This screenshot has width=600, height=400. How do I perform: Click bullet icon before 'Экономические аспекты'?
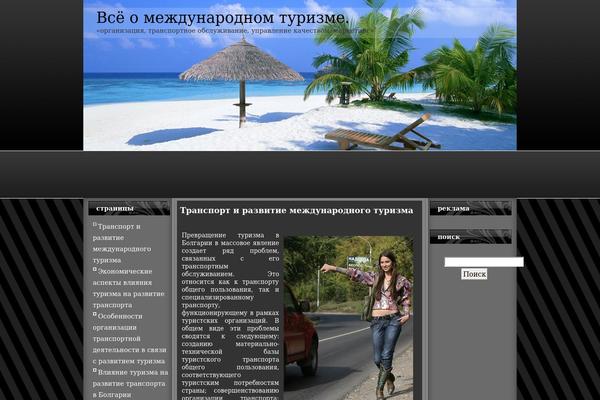coord(95,269)
